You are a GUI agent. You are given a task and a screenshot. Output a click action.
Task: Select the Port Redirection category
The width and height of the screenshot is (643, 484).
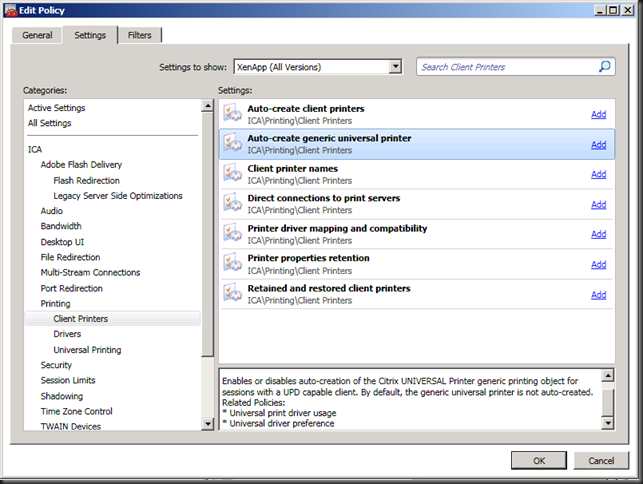click(71, 288)
